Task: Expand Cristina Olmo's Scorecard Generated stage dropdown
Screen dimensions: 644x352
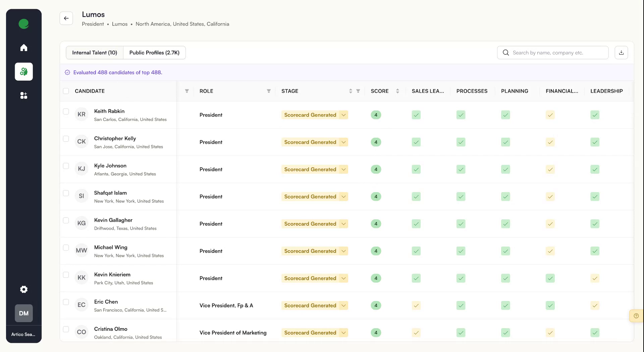Action: pos(343,333)
